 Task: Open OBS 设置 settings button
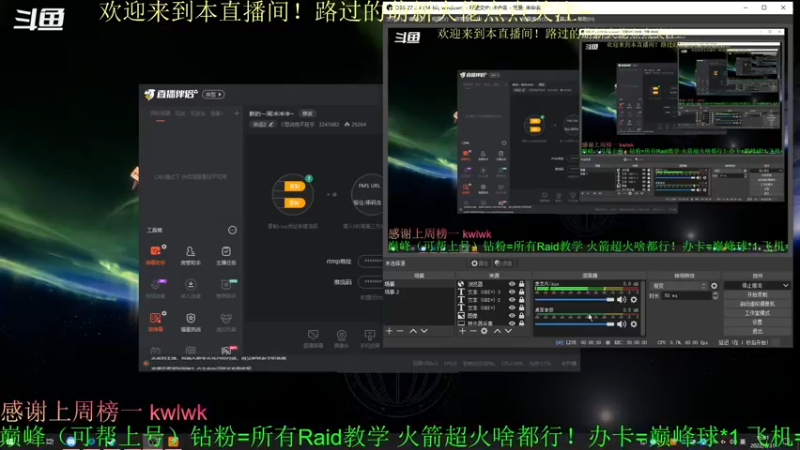pyautogui.click(x=757, y=322)
